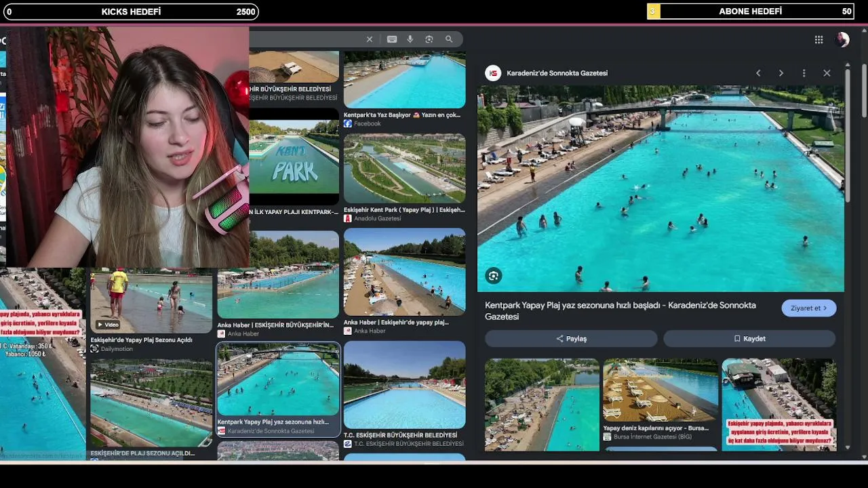The width and height of the screenshot is (868, 488).
Task: Clear the search box with the X icon
Action: 370,39
